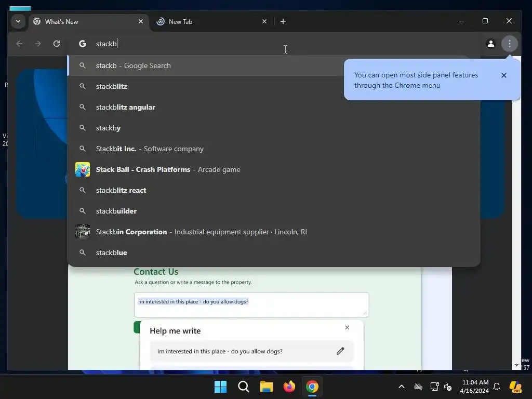The height and width of the screenshot is (399, 532).
Task: Dismiss the side panel tip bubble
Action: tap(504, 75)
